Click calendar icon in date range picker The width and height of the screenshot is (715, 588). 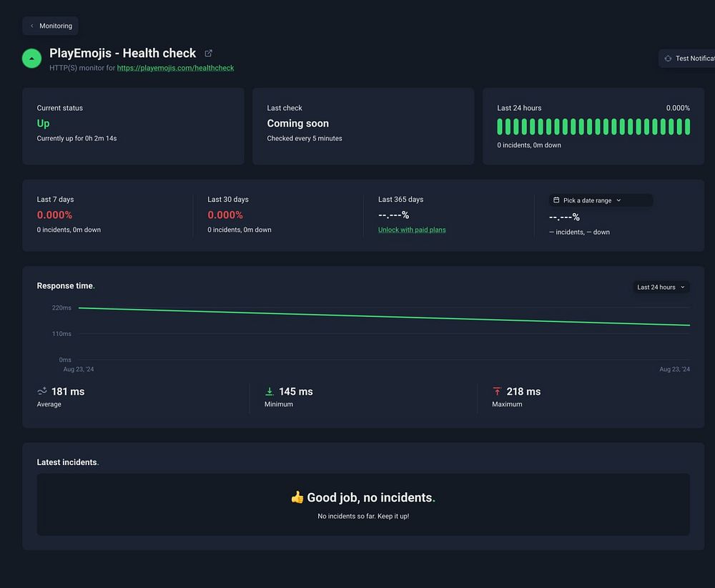tap(556, 200)
